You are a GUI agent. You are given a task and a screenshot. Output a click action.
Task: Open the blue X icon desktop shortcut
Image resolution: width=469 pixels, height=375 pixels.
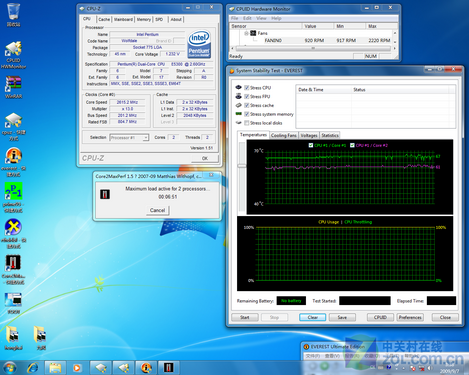coord(13,233)
